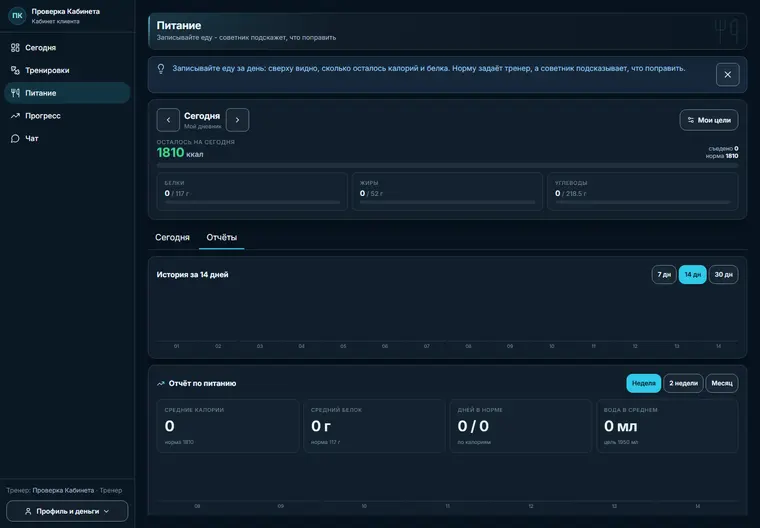Click the История за 14 дней heading
This screenshot has width=760, height=528.
[x=192, y=274]
